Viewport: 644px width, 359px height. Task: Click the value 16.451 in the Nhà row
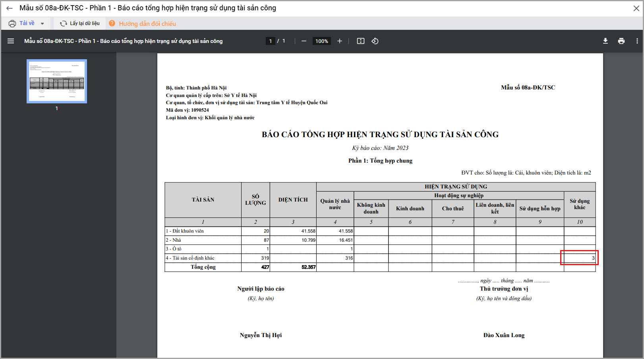[x=346, y=240]
